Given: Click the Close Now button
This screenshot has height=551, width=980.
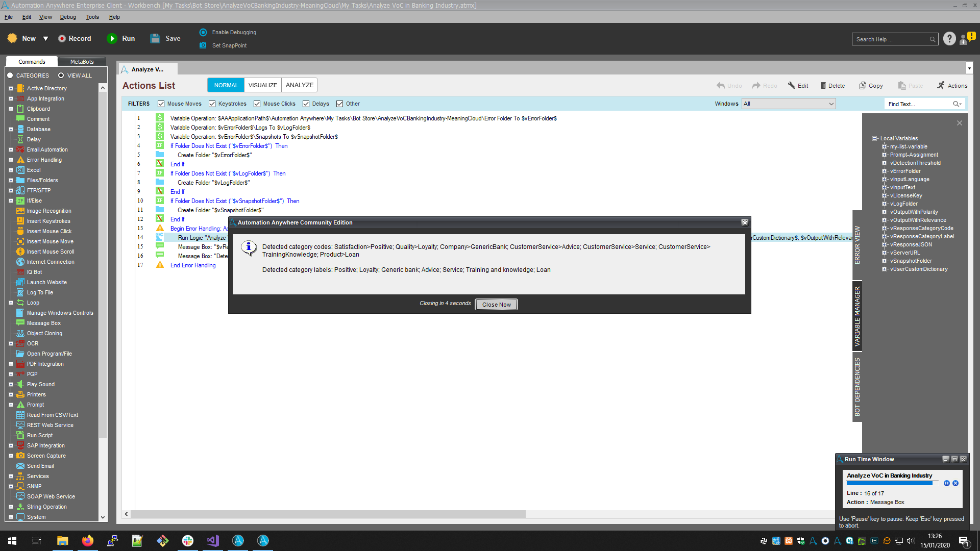Looking at the screenshot, I should coord(496,305).
